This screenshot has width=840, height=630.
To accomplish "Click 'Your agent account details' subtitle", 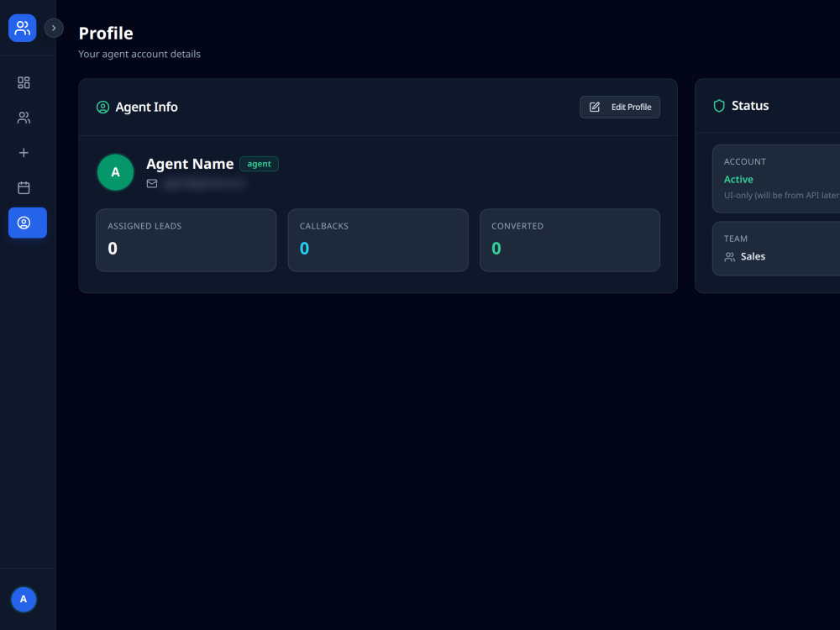I will 139,54.
